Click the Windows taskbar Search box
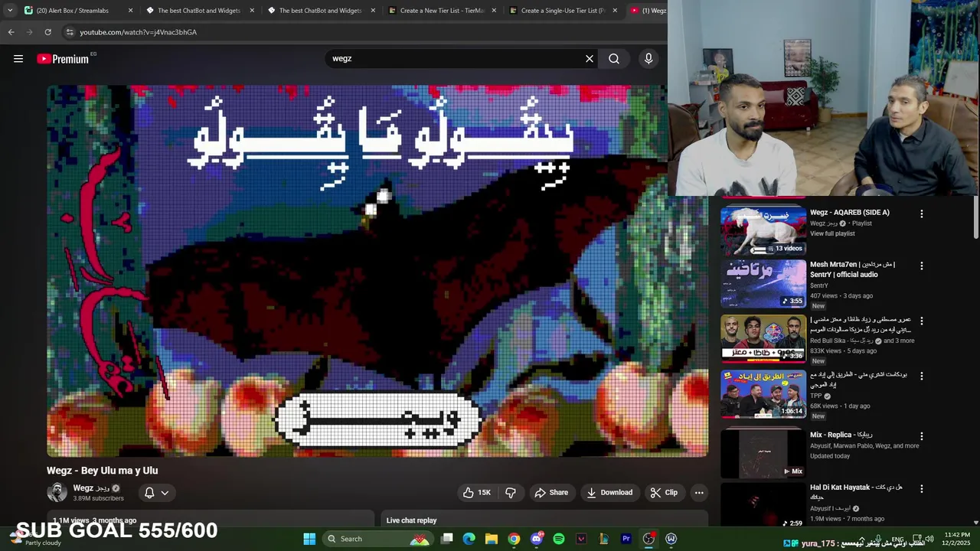The height and width of the screenshot is (551, 980). tap(377, 539)
